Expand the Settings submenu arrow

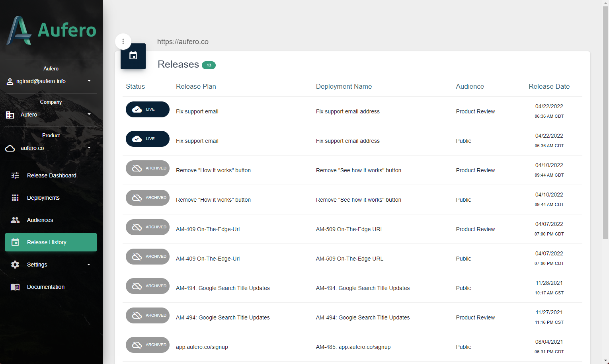(89, 265)
